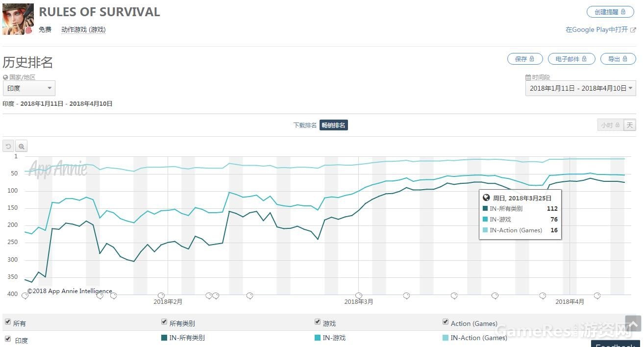Switch chart granularity to 天
The image size is (644, 347).
tap(630, 125)
